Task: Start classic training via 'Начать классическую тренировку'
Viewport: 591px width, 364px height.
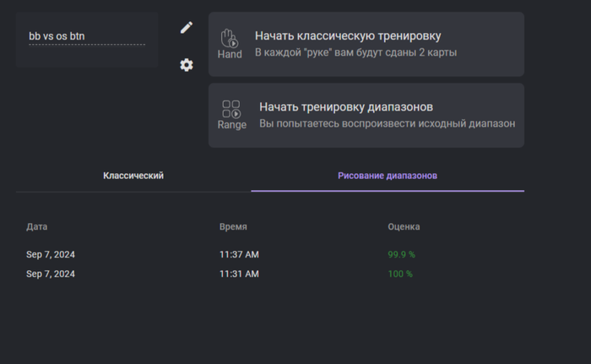Action: (348, 36)
